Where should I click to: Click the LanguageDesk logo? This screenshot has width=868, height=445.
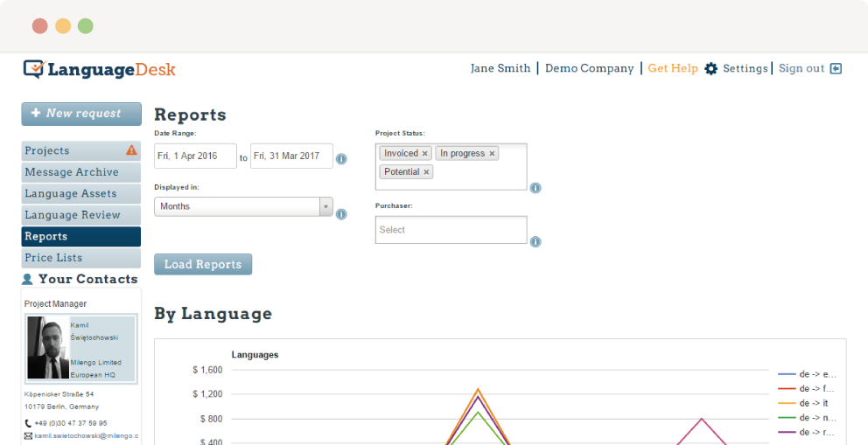[x=100, y=69]
